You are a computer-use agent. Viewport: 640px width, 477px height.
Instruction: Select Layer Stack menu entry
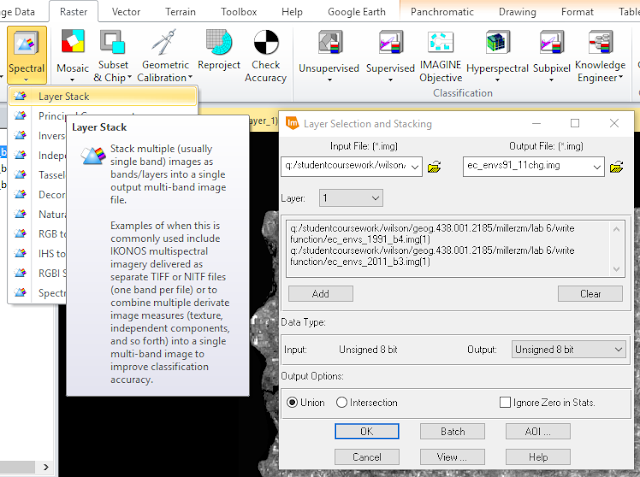(102, 96)
